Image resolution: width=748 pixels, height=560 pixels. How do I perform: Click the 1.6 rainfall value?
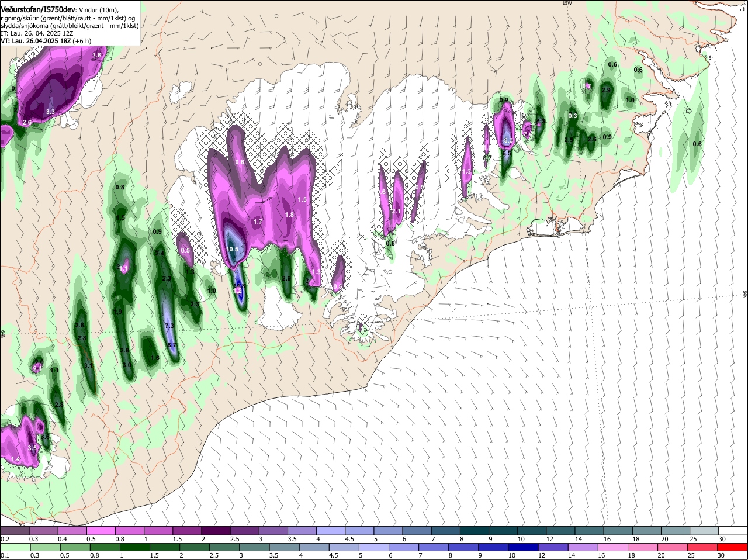pyautogui.click(x=155, y=358)
